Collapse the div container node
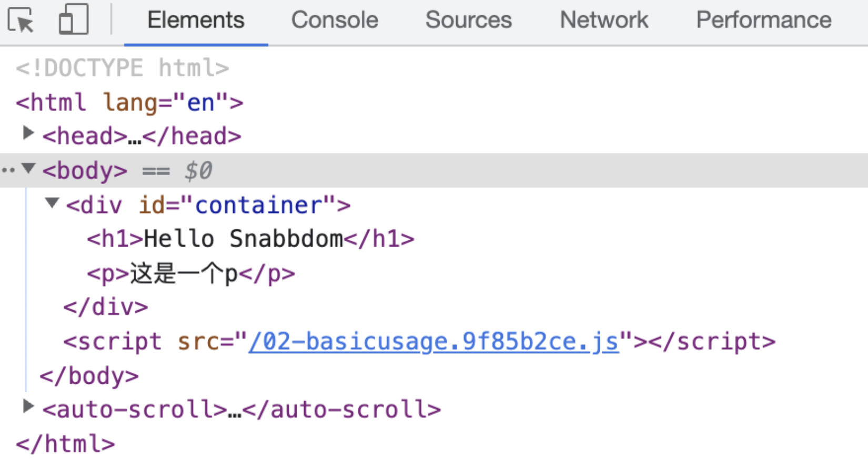868x470 pixels. coord(52,203)
